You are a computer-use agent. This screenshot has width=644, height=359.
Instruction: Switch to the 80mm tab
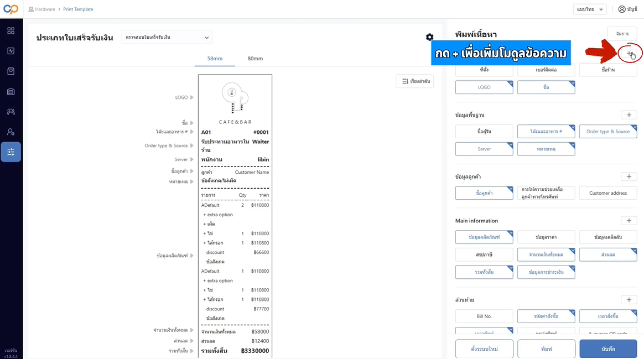[x=255, y=59]
